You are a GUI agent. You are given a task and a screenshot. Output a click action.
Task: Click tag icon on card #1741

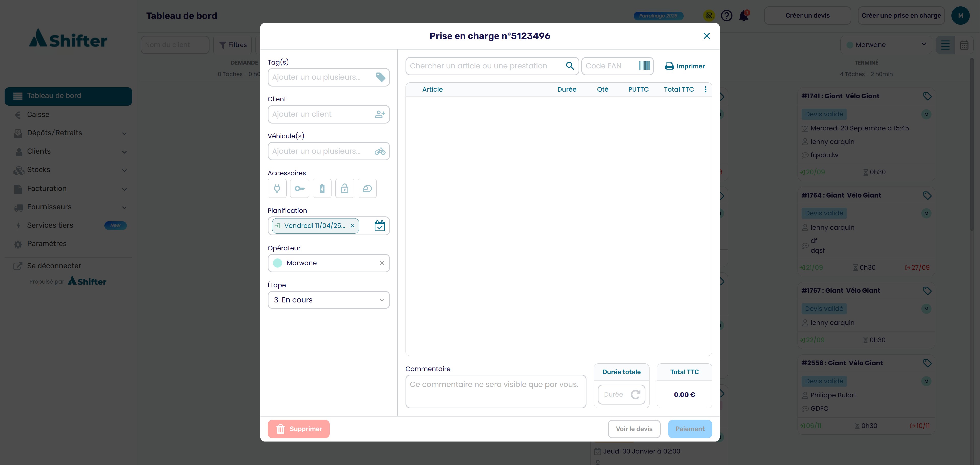927,96
